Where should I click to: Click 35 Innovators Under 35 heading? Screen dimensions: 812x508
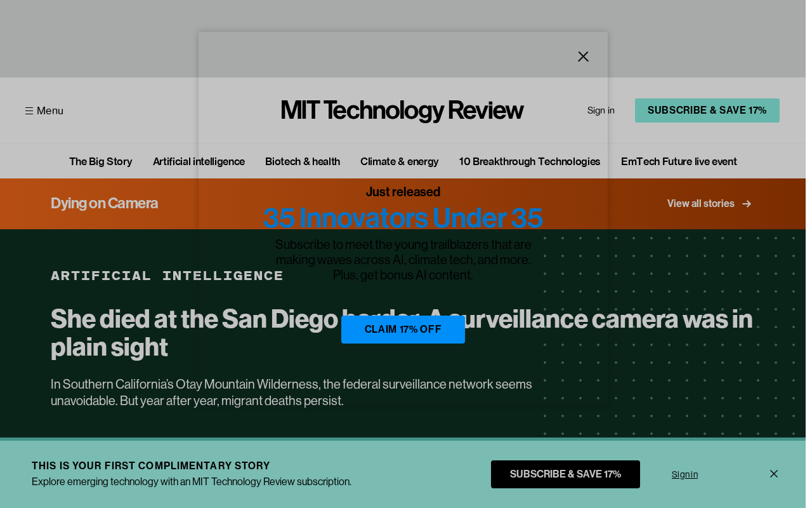pos(403,218)
